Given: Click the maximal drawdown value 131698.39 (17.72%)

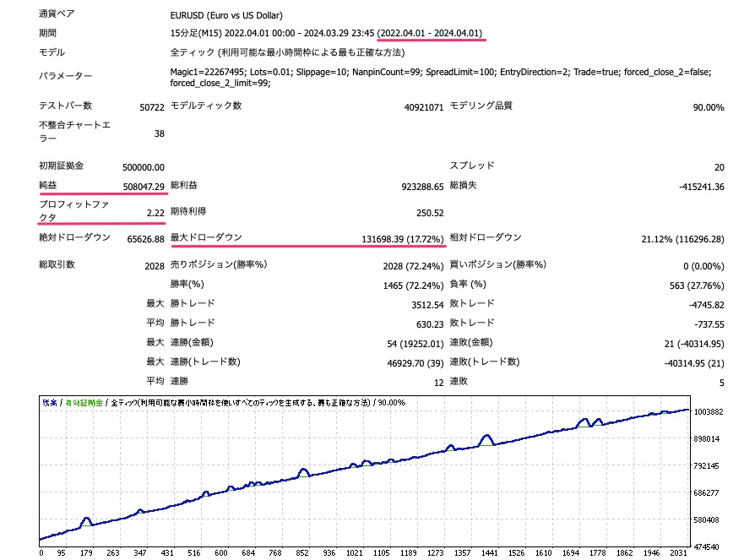Looking at the screenshot, I should tap(402, 239).
